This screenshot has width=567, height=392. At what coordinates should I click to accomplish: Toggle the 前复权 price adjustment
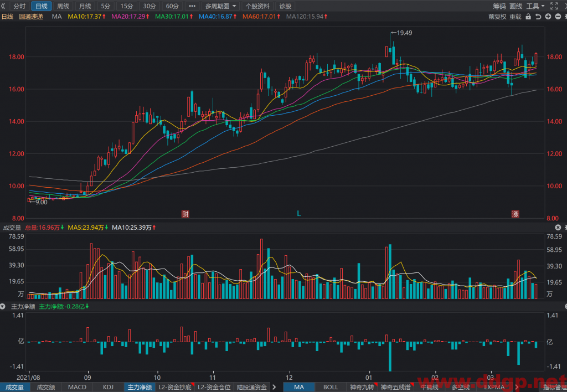(497, 17)
